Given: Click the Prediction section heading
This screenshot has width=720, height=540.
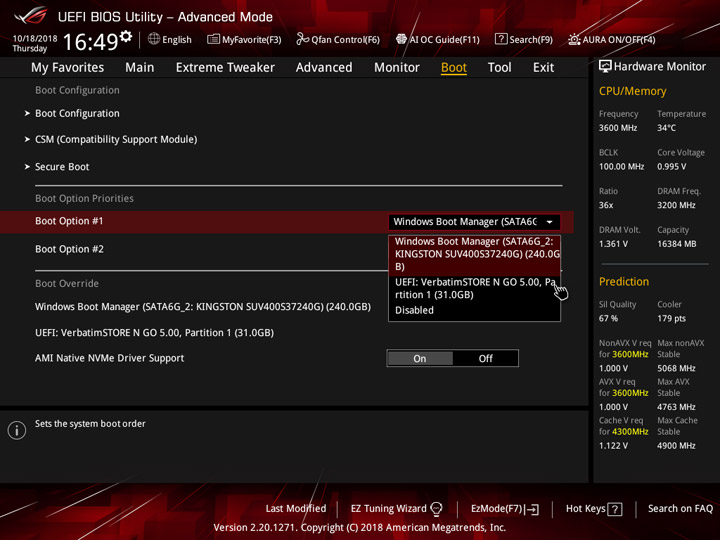Looking at the screenshot, I should [x=624, y=281].
